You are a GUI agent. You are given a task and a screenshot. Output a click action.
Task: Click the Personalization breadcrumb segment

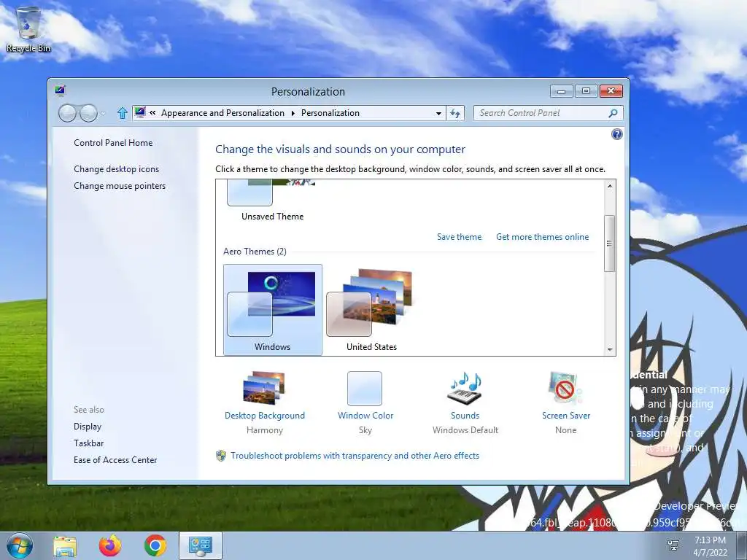pos(330,113)
